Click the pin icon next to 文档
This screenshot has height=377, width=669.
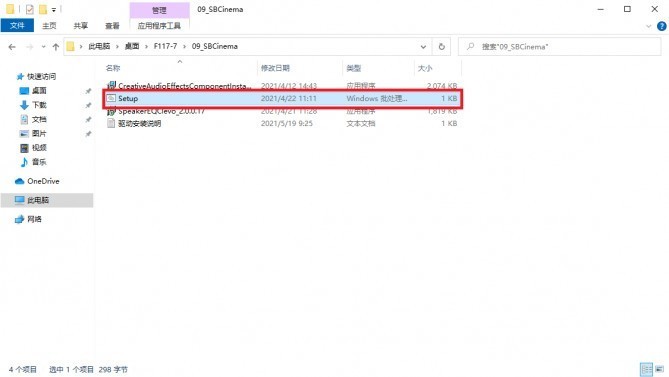[x=88, y=119]
